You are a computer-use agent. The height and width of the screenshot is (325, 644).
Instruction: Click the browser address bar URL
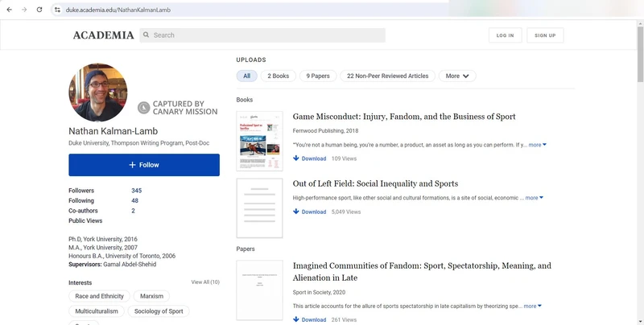(118, 10)
